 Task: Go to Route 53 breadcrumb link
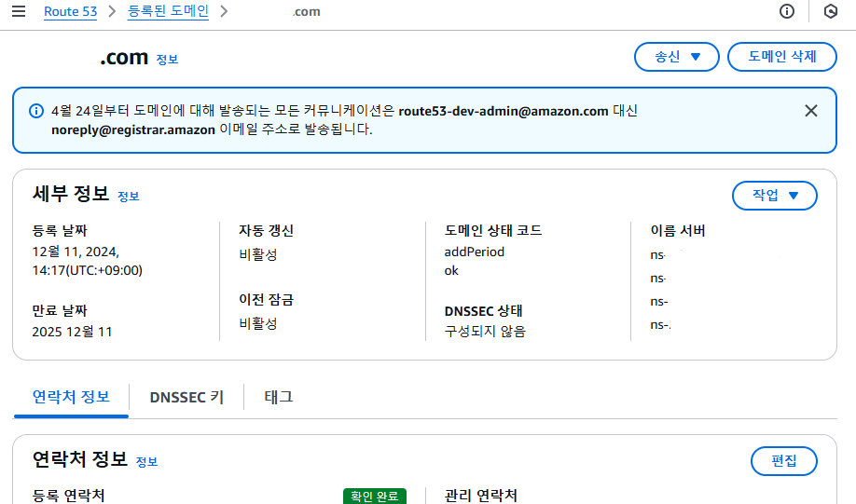pos(71,11)
